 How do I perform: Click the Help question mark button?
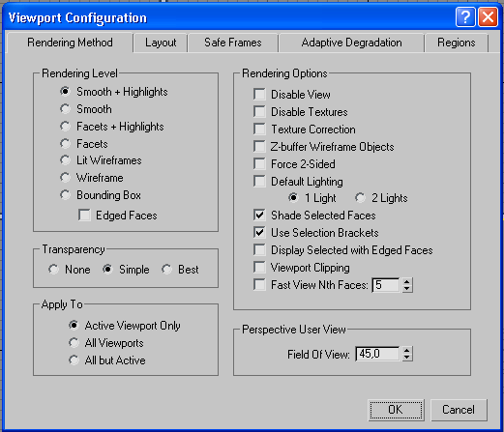click(x=465, y=17)
